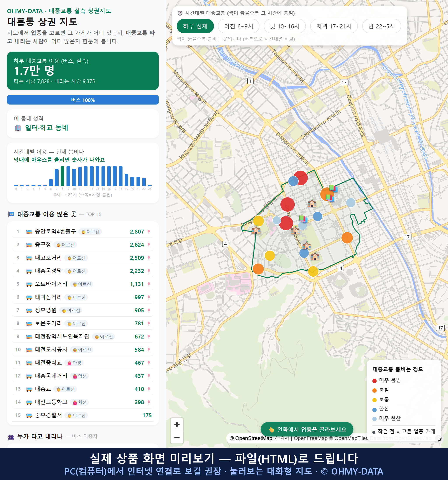Click the green peak bar at hour 8

click(x=63, y=176)
